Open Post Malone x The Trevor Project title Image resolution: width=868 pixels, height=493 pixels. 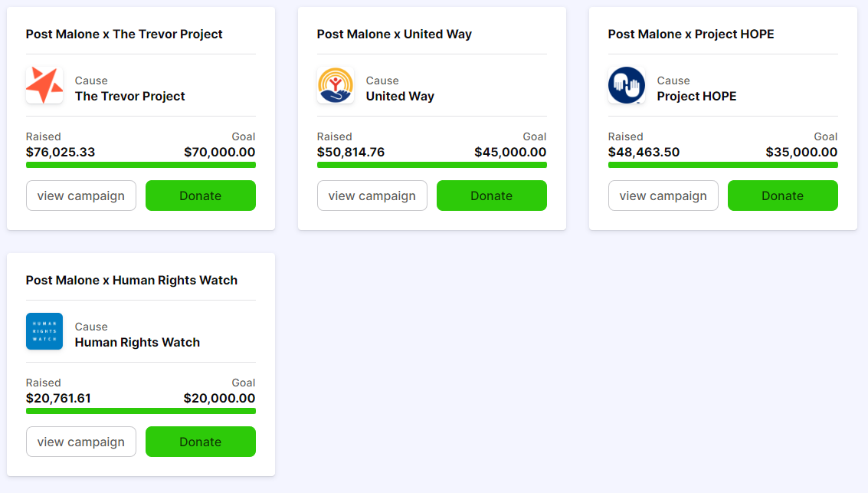[x=124, y=35]
